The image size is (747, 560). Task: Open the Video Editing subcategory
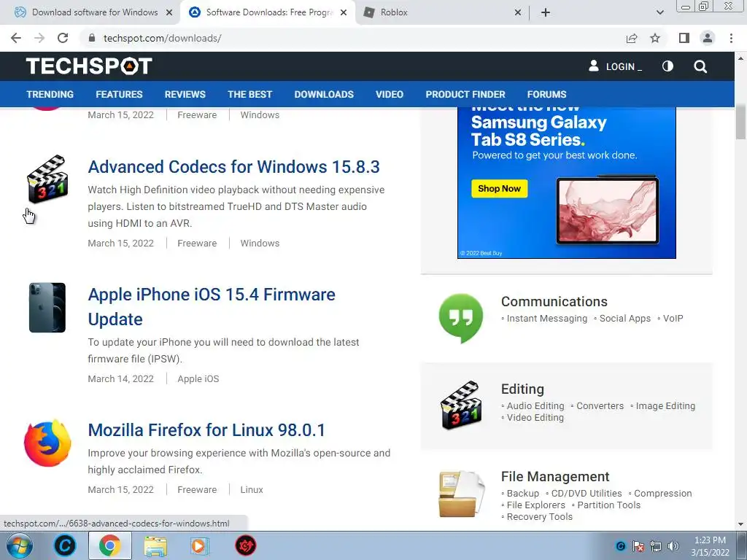tap(535, 418)
